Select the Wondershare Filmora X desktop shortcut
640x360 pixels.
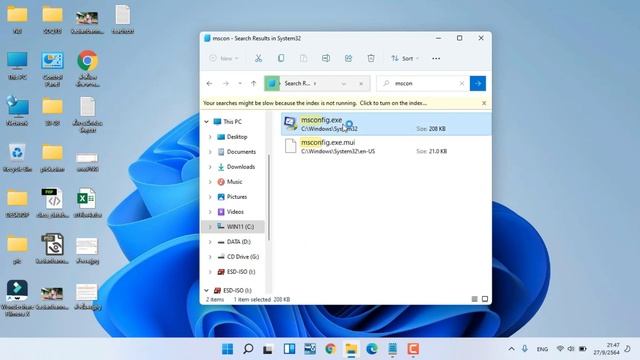tap(17, 298)
